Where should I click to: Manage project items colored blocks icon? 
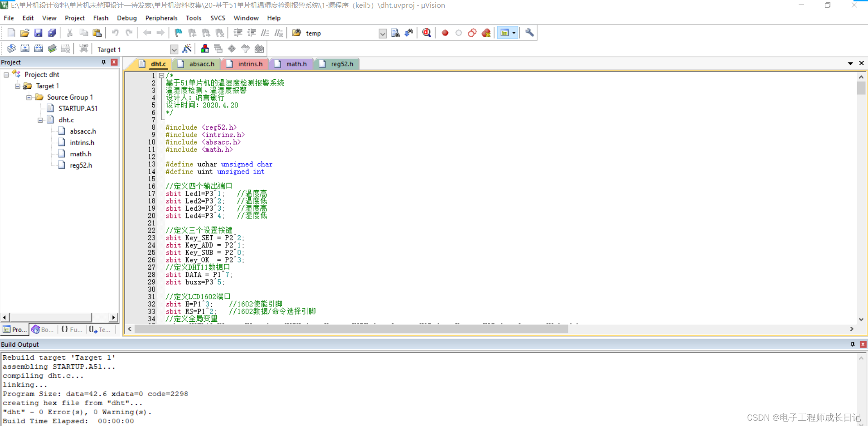(205, 49)
